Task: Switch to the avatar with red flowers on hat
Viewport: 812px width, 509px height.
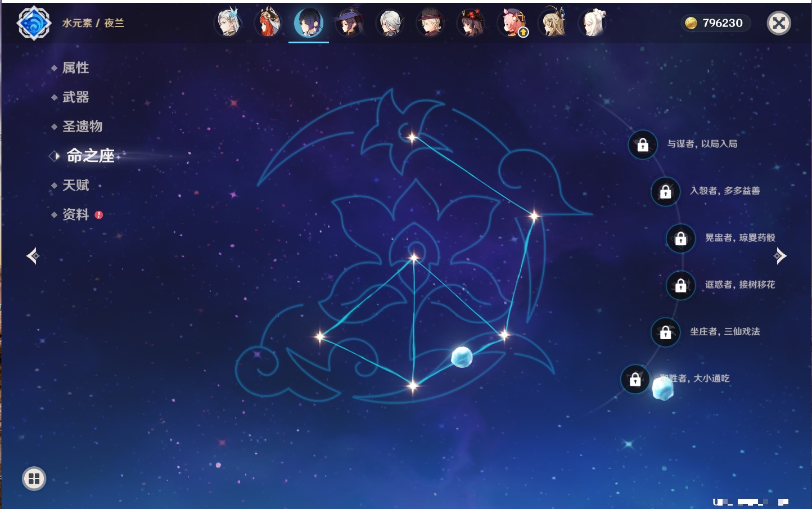Action: click(471, 22)
